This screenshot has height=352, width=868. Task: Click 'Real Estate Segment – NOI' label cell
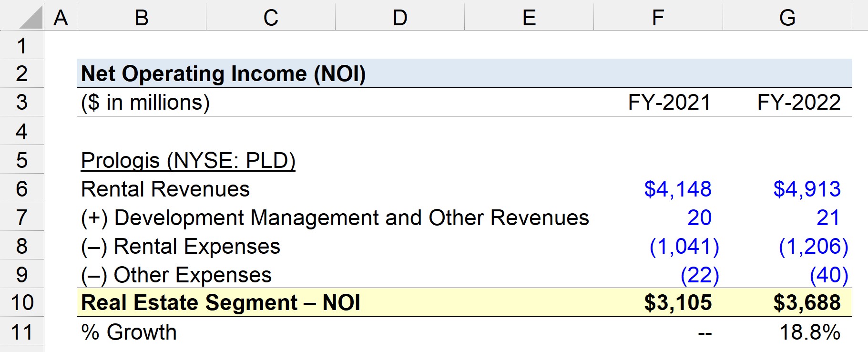tap(221, 303)
